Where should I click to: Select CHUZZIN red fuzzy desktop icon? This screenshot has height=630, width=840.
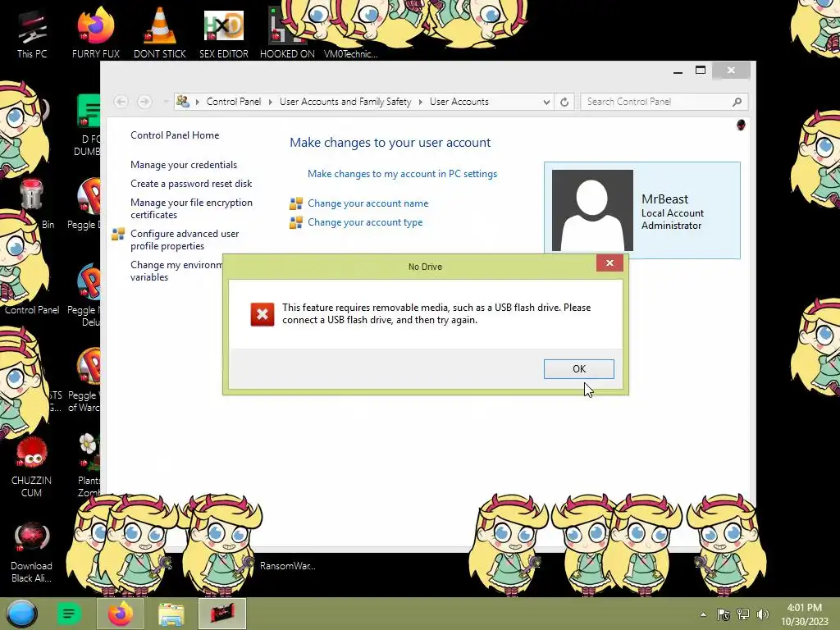[x=32, y=467]
